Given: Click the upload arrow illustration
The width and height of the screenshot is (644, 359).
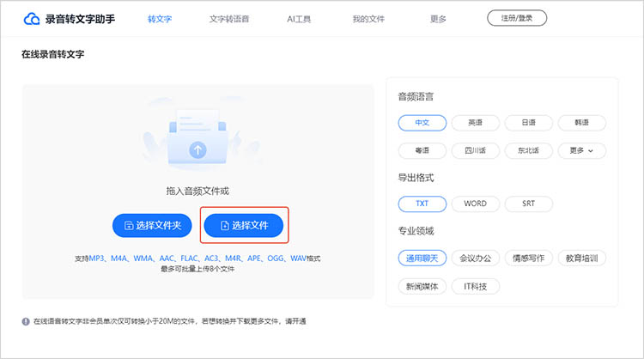Looking at the screenshot, I should pos(197,150).
